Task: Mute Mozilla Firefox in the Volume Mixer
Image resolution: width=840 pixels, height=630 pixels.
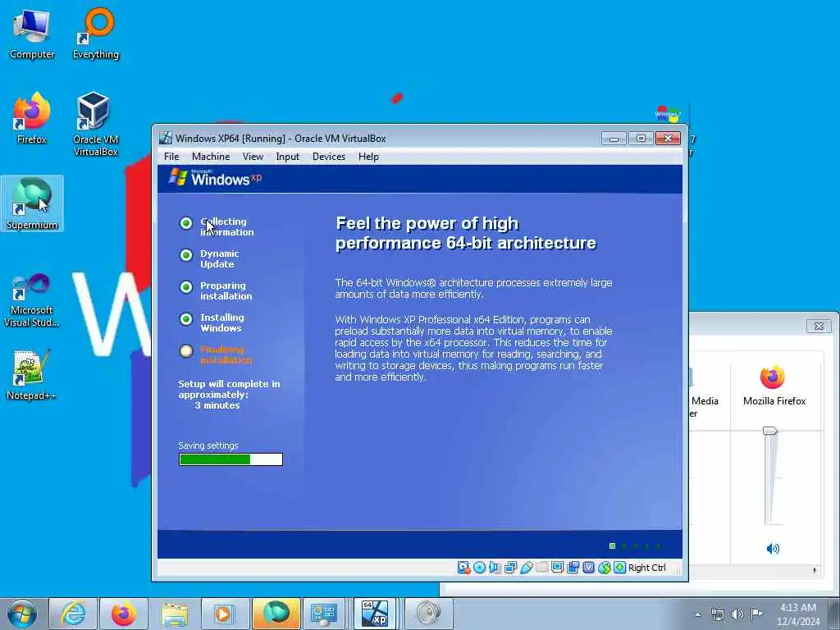Action: [x=773, y=549]
